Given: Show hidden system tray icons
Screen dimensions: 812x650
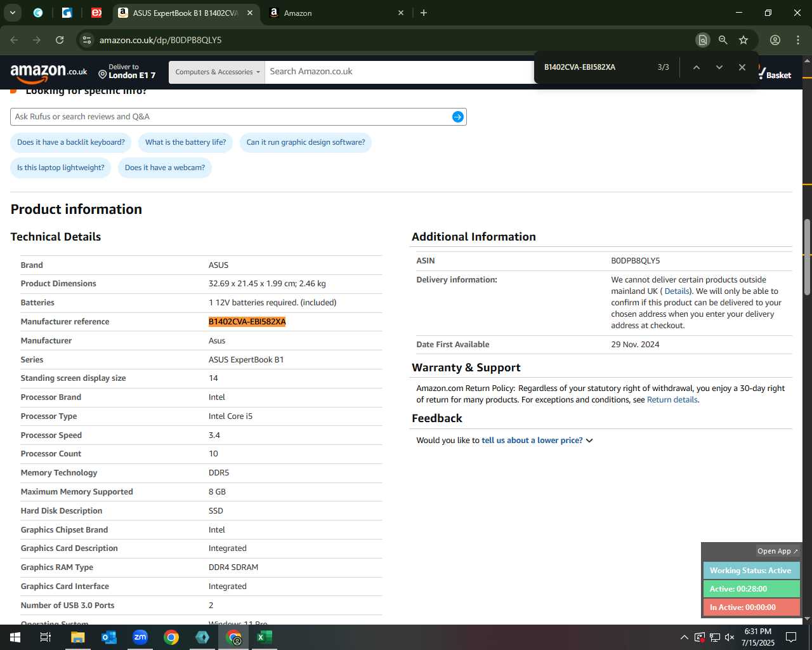Looking at the screenshot, I should pyautogui.click(x=684, y=637).
